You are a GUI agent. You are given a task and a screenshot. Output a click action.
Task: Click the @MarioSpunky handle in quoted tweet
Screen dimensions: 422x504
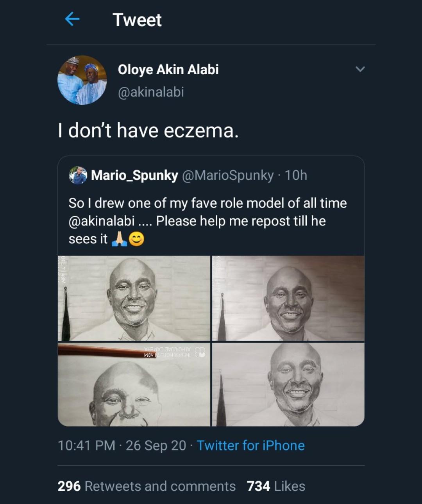(x=228, y=175)
